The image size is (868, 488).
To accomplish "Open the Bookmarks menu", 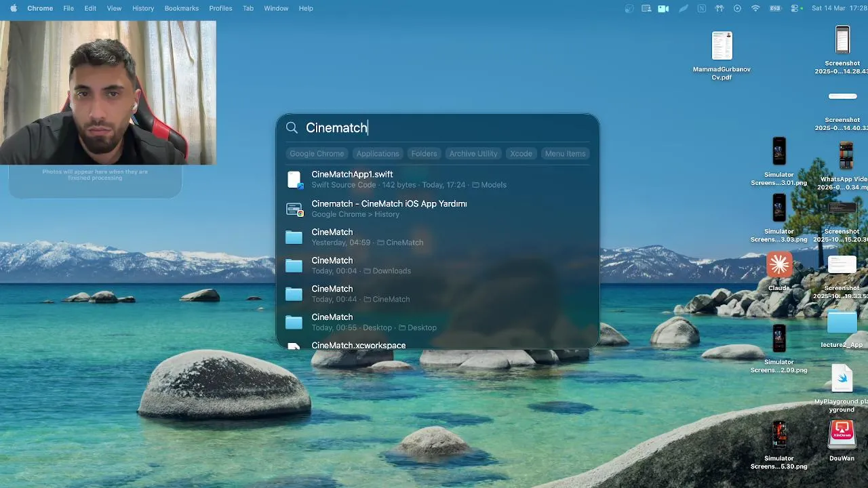I will click(x=182, y=8).
